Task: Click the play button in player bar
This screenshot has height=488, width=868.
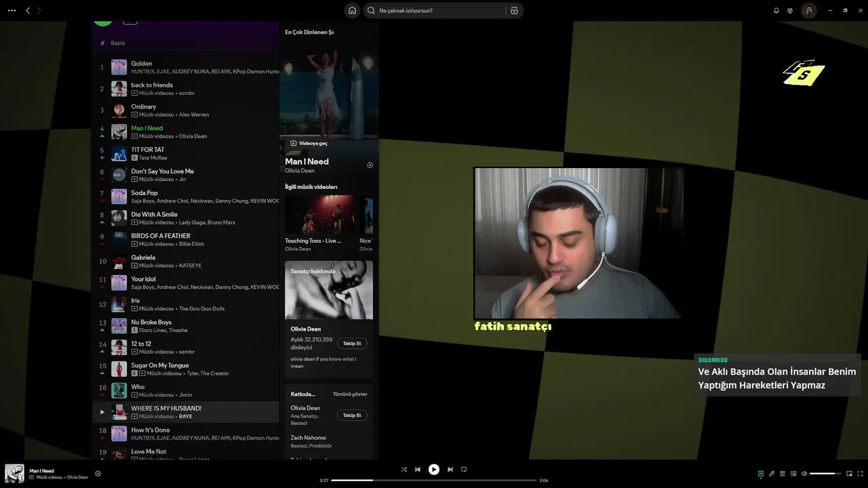Action: (x=434, y=469)
